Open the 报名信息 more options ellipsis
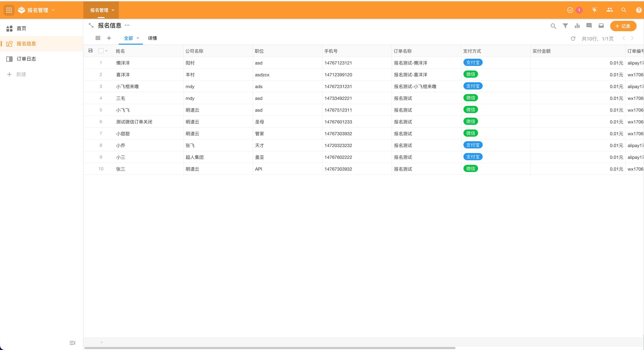The image size is (644, 350). 127,25
